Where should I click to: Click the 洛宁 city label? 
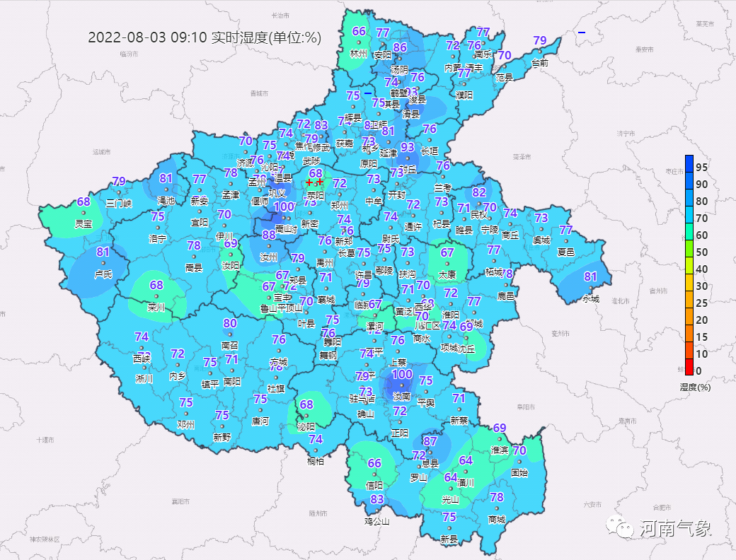point(158,239)
